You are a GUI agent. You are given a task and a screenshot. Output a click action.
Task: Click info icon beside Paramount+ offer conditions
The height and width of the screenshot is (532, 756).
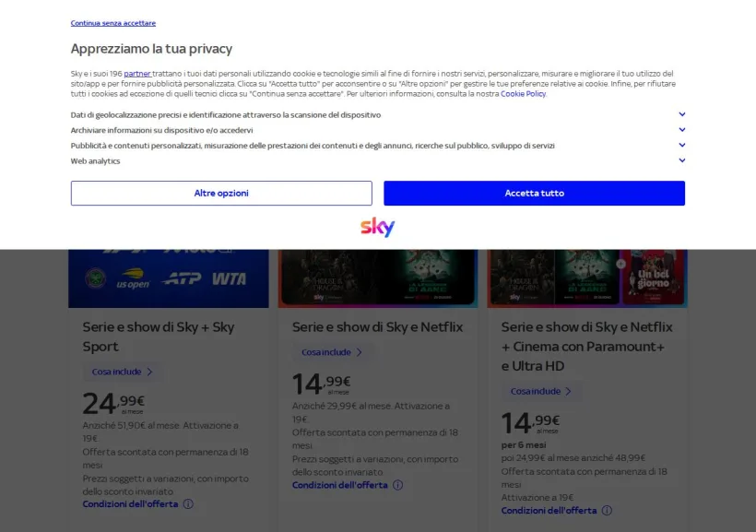click(607, 510)
